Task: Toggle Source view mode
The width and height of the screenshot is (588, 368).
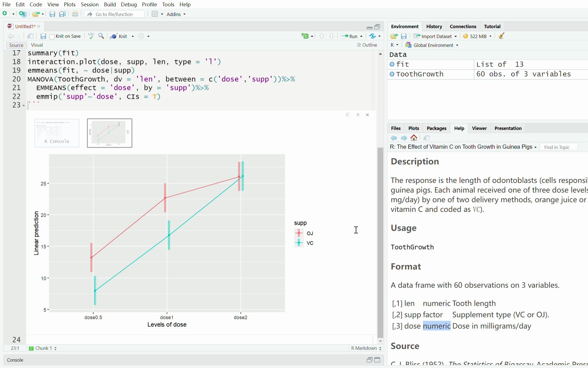Action: point(16,45)
